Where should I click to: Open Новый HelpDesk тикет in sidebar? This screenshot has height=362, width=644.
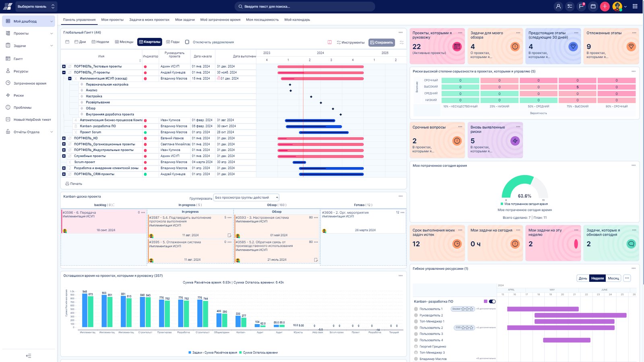(x=32, y=120)
